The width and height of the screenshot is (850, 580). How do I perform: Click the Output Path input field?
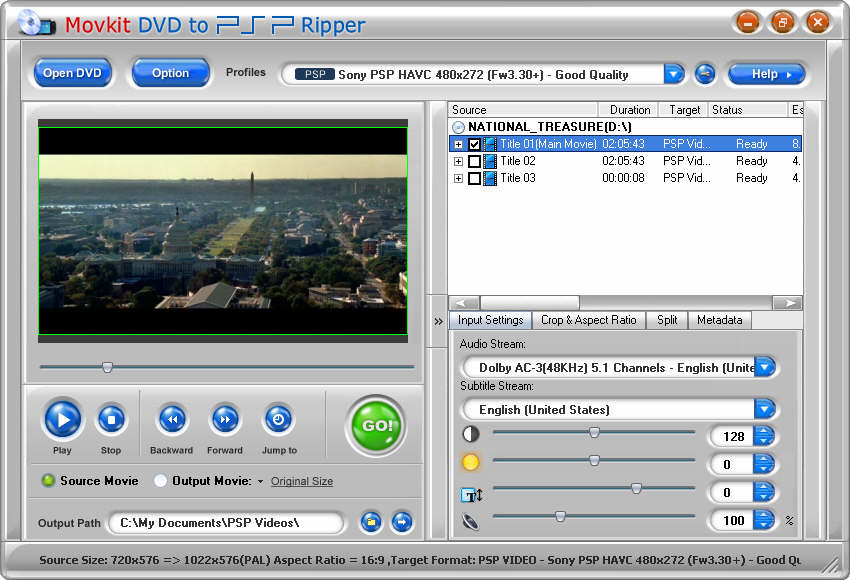tap(226, 523)
